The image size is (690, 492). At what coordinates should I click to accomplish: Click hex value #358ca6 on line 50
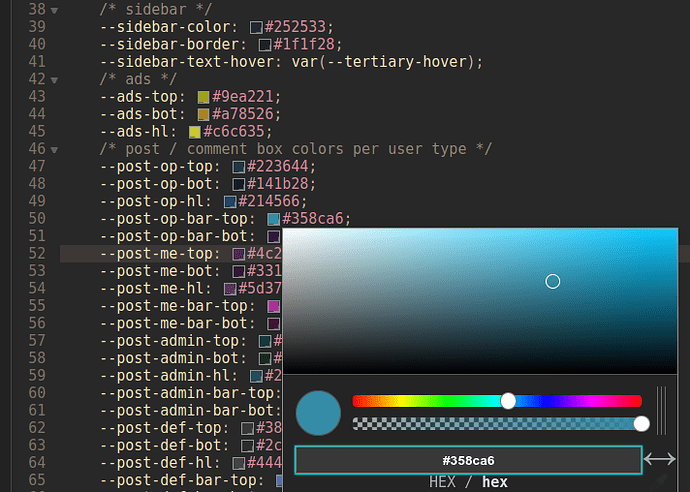tap(312, 219)
